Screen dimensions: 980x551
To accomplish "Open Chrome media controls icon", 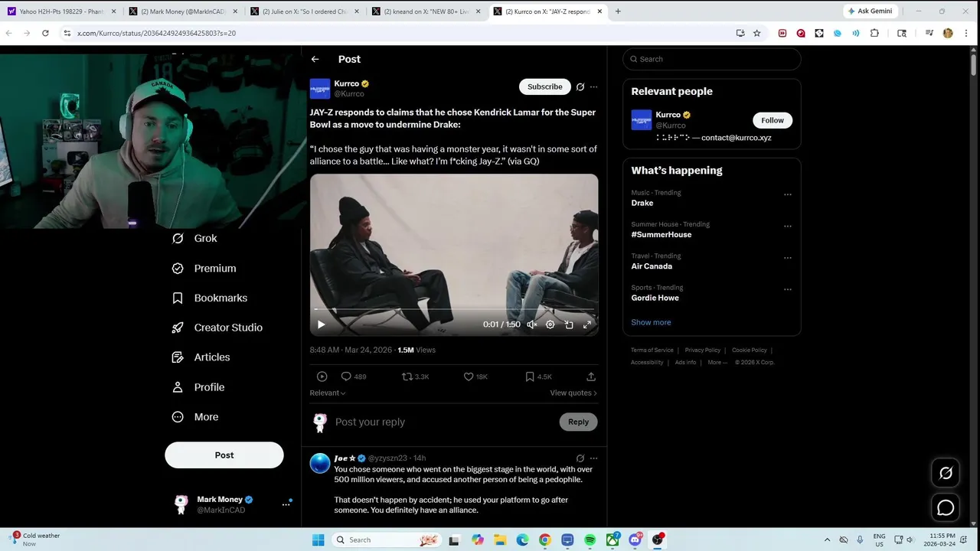I will [929, 33].
